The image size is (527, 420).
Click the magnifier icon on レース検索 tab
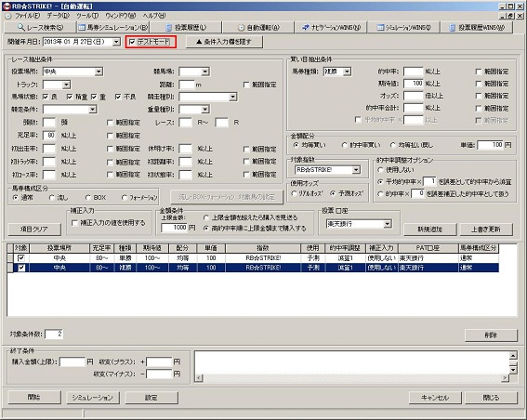click(21, 27)
